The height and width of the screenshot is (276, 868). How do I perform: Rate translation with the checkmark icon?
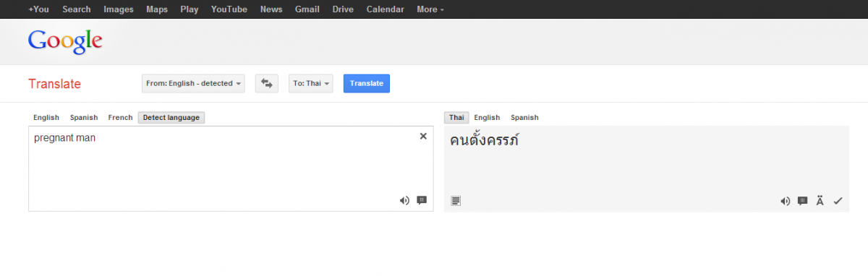tap(838, 201)
